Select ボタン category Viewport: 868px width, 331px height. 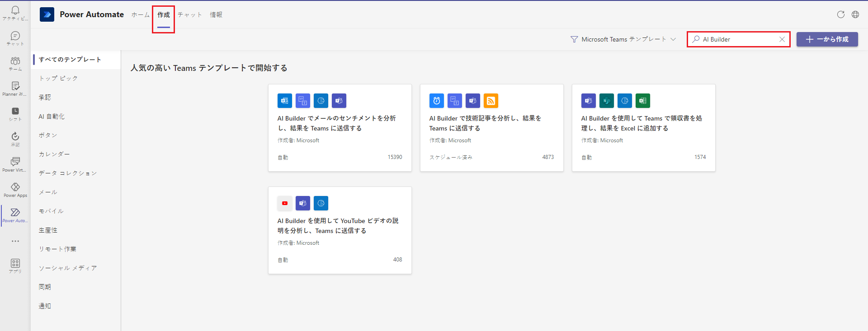pyautogui.click(x=76, y=135)
